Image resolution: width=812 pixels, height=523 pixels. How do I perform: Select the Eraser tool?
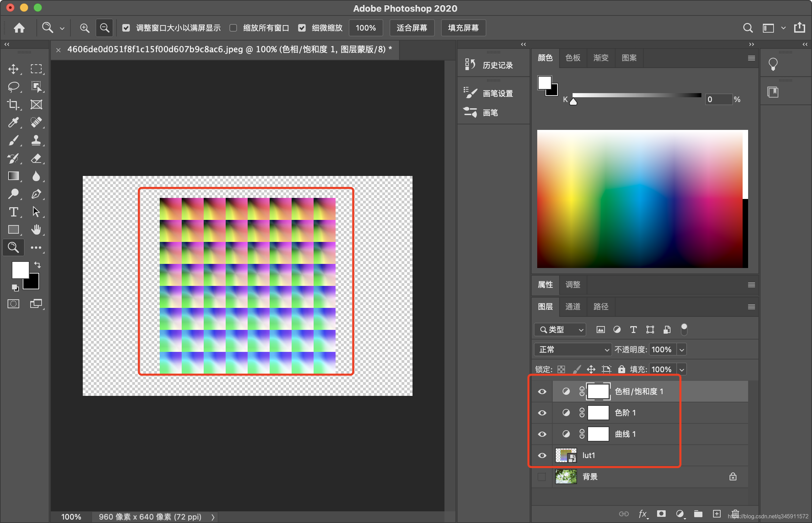click(x=36, y=158)
